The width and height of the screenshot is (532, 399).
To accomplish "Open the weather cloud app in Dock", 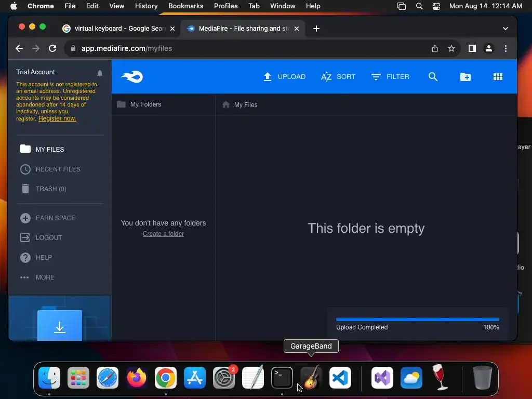I will [411, 377].
